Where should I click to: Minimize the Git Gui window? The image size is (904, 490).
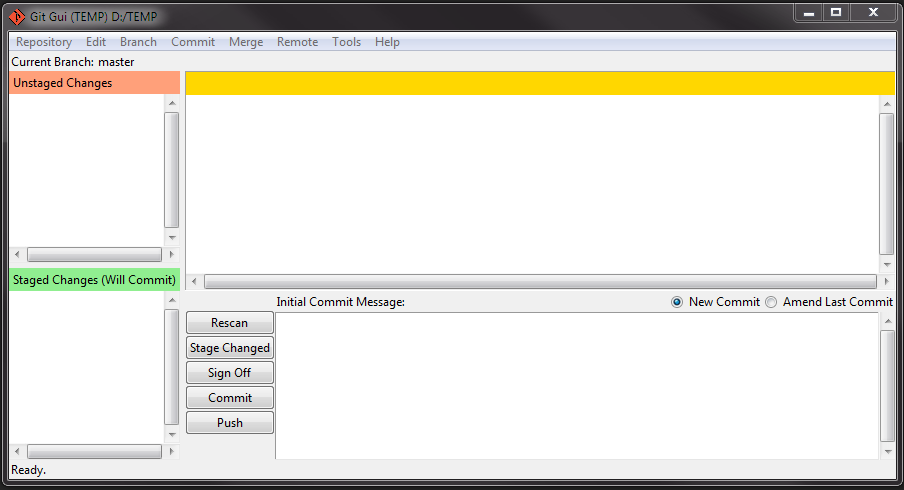click(x=809, y=13)
